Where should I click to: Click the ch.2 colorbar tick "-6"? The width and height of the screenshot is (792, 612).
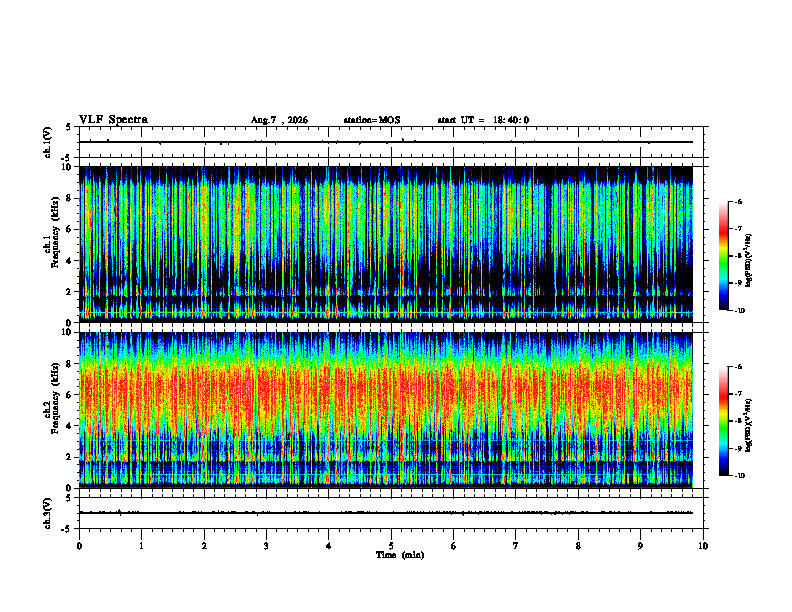click(738, 367)
